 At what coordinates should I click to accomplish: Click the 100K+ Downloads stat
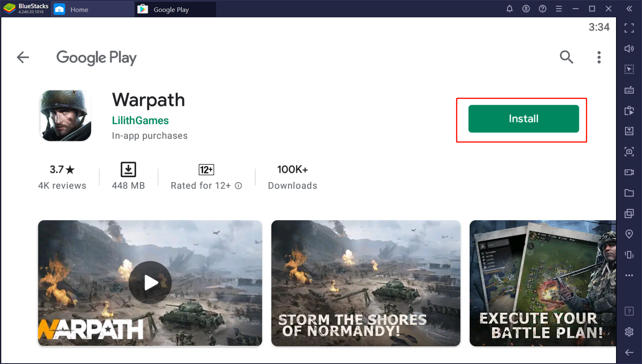(292, 177)
